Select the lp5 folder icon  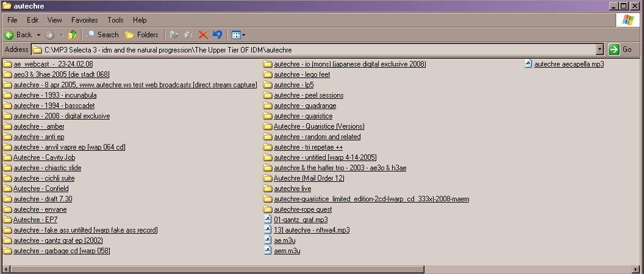click(268, 85)
